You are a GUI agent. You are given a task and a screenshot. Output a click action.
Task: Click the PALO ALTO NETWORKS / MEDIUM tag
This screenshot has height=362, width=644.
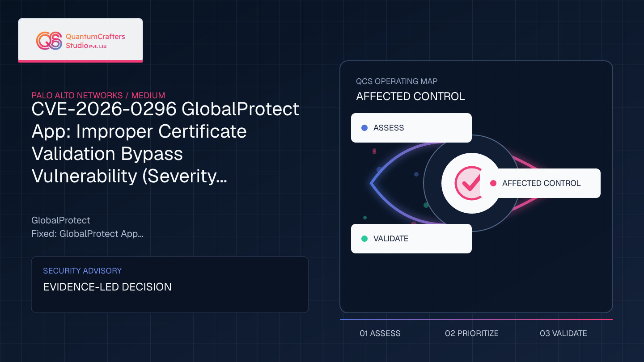[98, 95]
